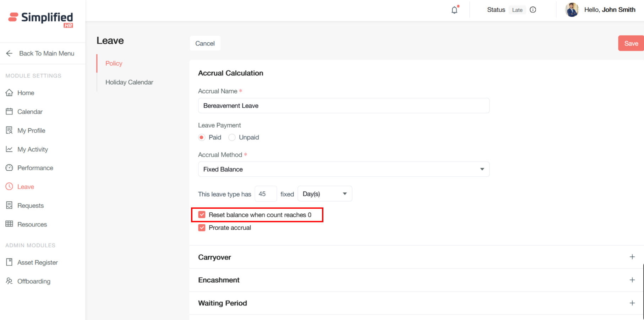Click the Accrual Name text field
The width and height of the screenshot is (644, 320).
(343, 106)
